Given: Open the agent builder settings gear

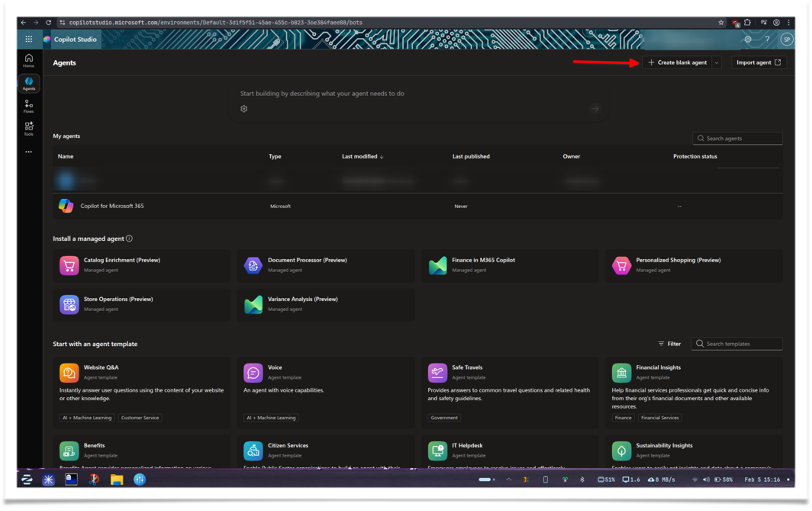Looking at the screenshot, I should [x=244, y=108].
